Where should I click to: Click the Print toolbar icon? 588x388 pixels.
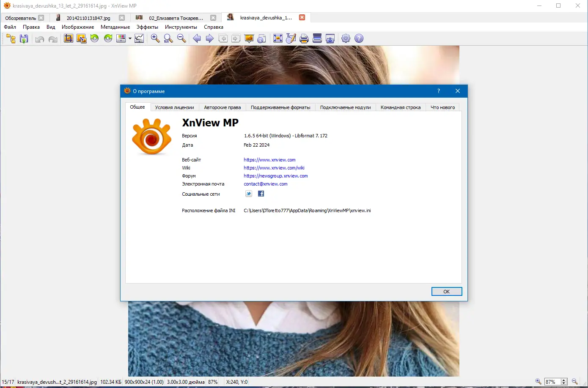[x=304, y=39]
